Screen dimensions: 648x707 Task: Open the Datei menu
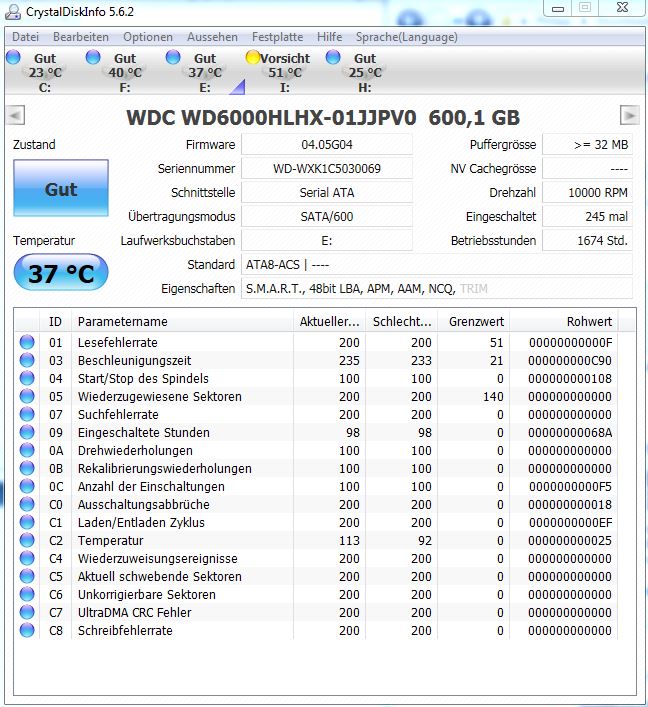coord(25,37)
